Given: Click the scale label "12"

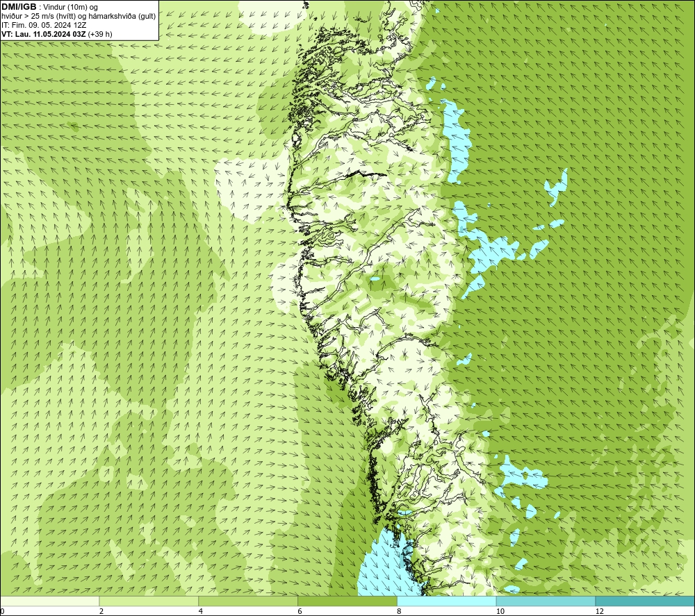Looking at the screenshot, I should point(600,611).
